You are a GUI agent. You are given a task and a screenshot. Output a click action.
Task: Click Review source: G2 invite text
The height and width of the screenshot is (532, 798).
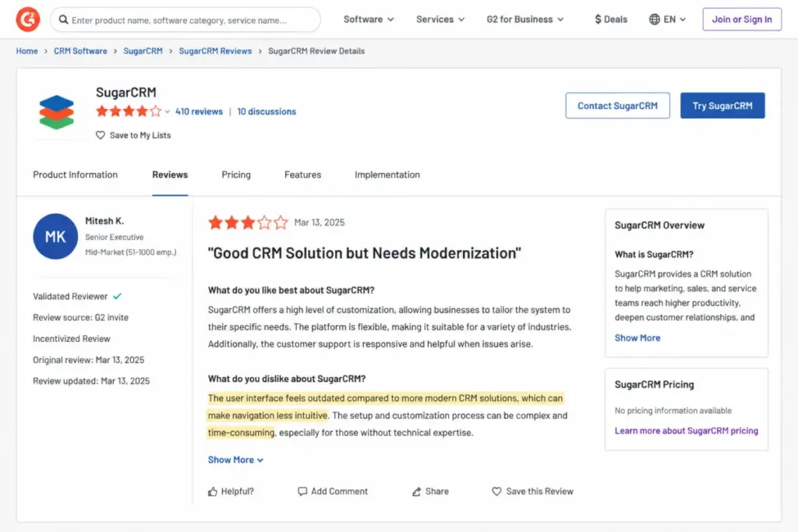(80, 317)
